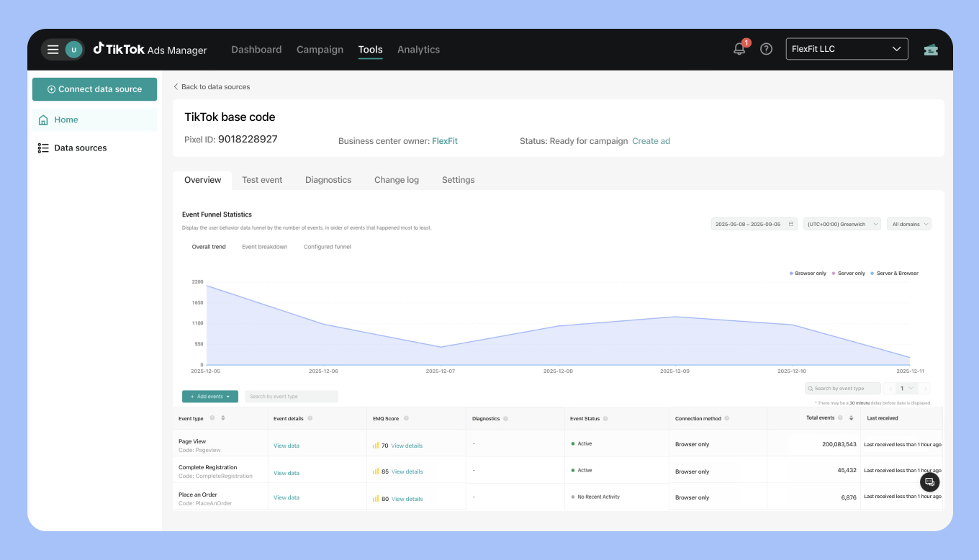979x560 pixels.
Task: Open the chat support bubble icon
Action: [929, 482]
